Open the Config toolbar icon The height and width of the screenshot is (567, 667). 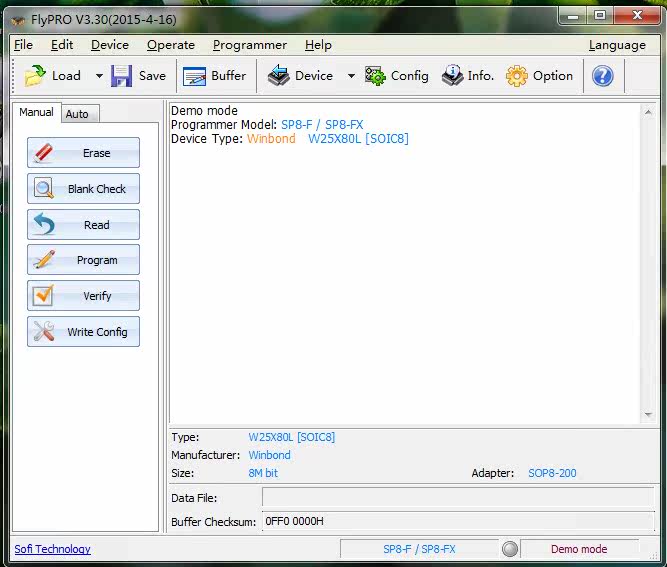click(376, 76)
